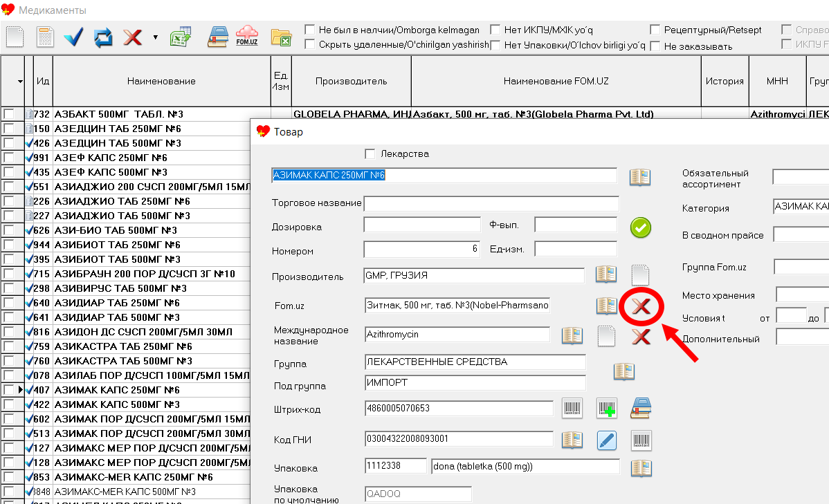The height and width of the screenshot is (504, 829).
Task: Click the Наименование FOM.UZ column header
Action: (x=556, y=81)
